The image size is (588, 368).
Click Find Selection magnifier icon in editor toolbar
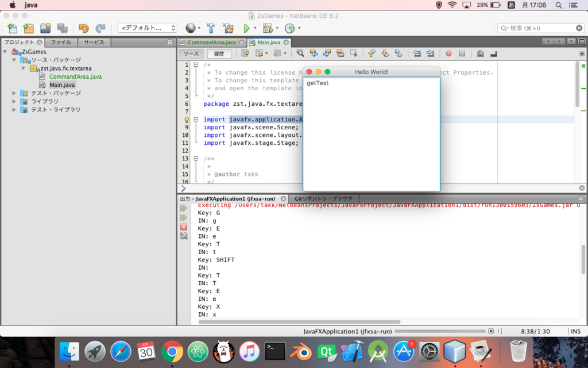[x=301, y=53]
